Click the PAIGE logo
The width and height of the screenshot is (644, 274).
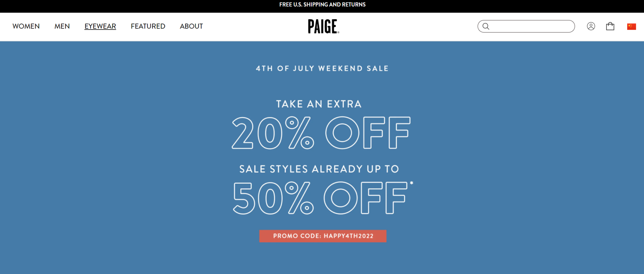click(x=323, y=26)
